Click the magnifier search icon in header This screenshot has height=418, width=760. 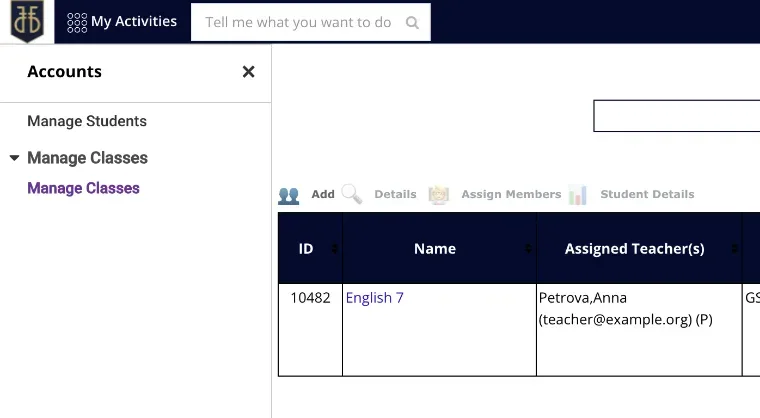pos(412,22)
